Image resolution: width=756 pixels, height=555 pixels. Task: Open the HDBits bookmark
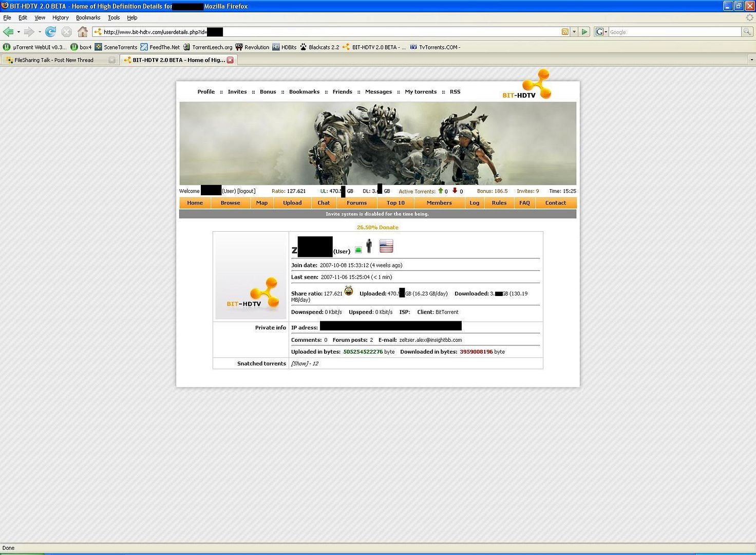[x=285, y=47]
